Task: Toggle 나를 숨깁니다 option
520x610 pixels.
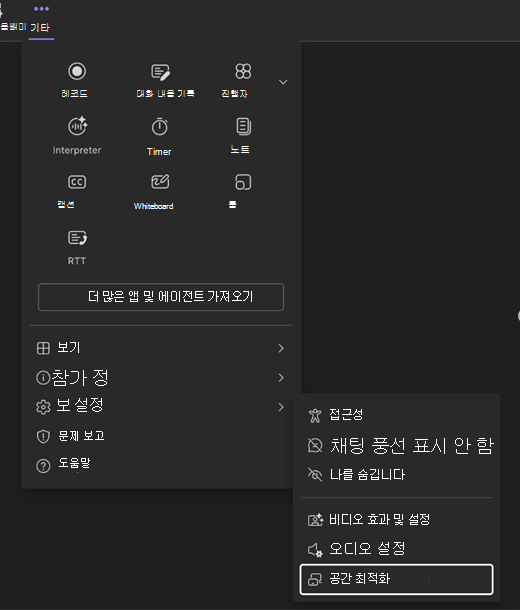Action: pos(396,474)
